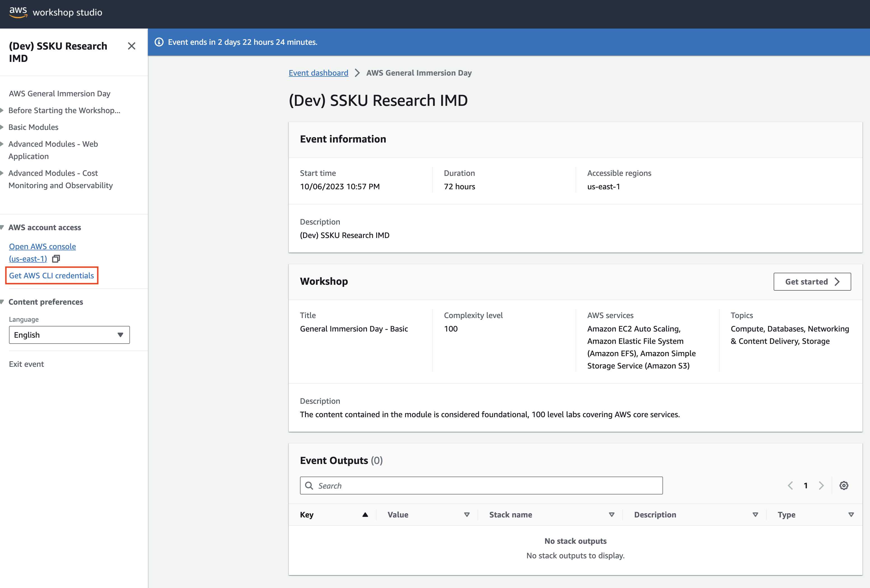Sort by the Stack name column
Viewport: 870px width, 588px height.
click(x=612, y=515)
